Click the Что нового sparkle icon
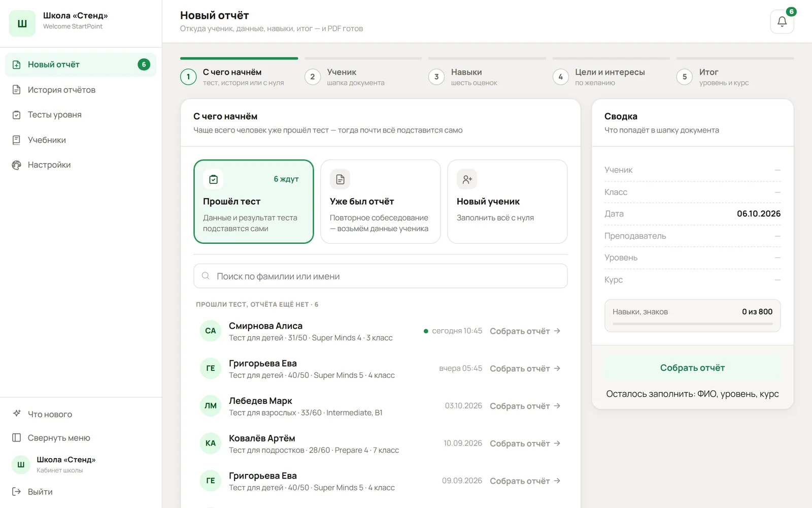Viewport: 812px width, 508px height. tap(17, 414)
